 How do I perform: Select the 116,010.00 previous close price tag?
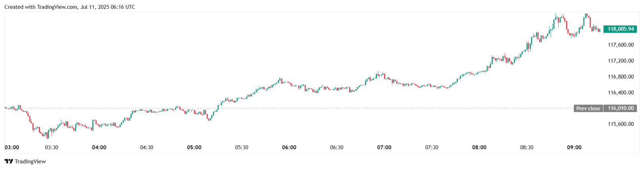point(620,108)
